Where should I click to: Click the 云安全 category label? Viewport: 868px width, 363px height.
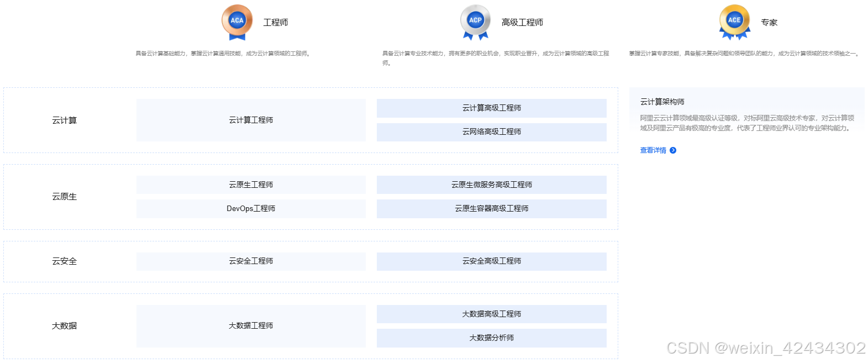[x=64, y=261]
